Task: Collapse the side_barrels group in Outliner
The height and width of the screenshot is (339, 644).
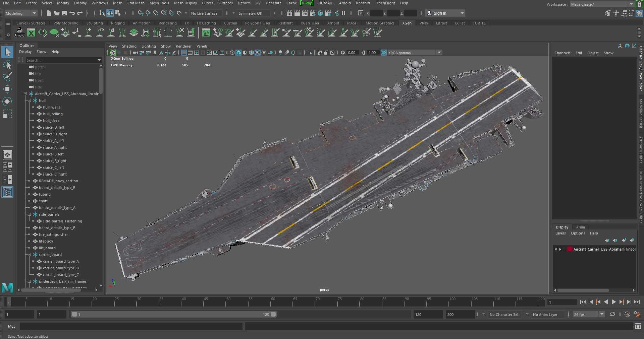Action: pyautogui.click(x=29, y=214)
